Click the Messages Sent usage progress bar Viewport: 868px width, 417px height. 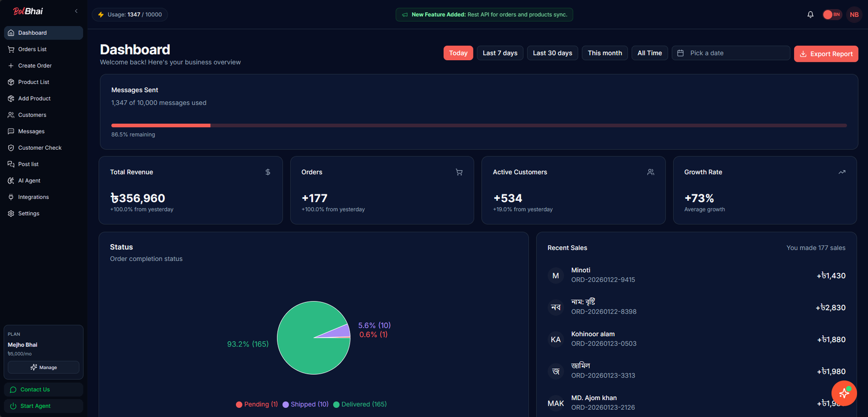click(x=478, y=125)
